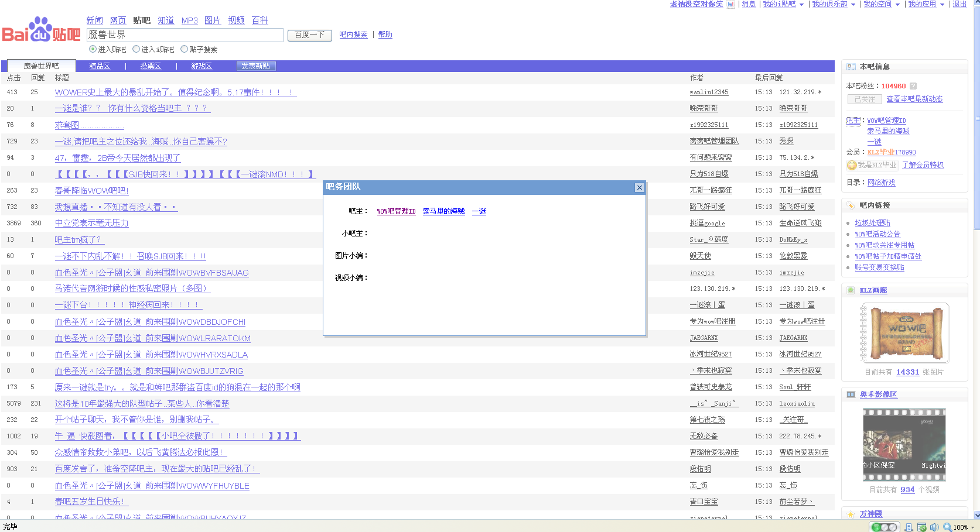Viewport: 980px width, 532px height.
Task: Click the 本吧信息 panel card icon
Action: click(x=851, y=67)
